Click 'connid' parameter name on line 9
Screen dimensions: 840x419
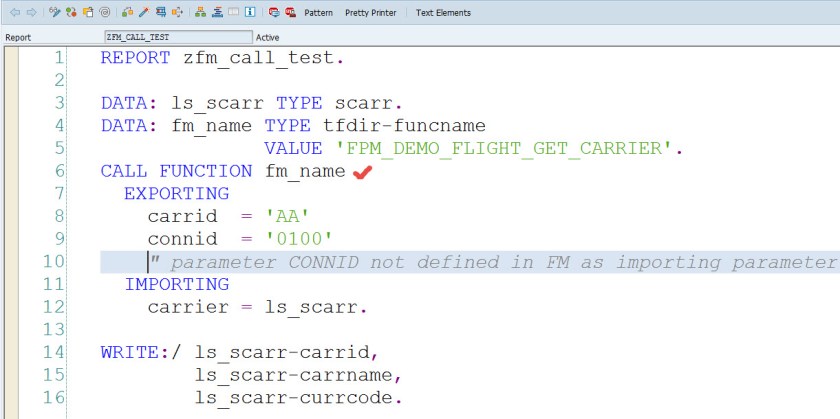pyautogui.click(x=183, y=238)
